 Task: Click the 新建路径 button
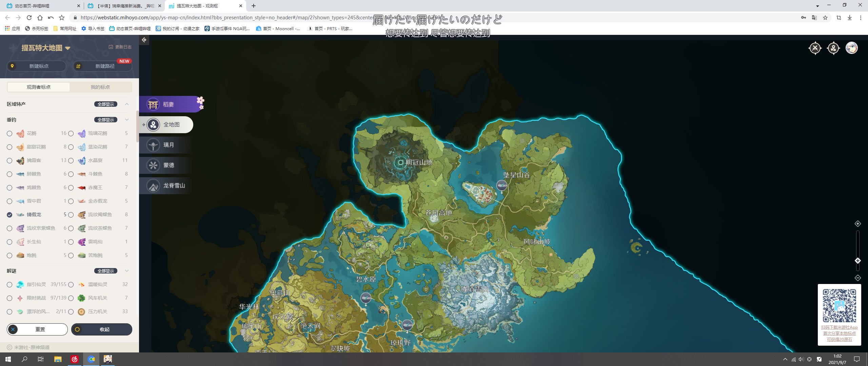103,66
